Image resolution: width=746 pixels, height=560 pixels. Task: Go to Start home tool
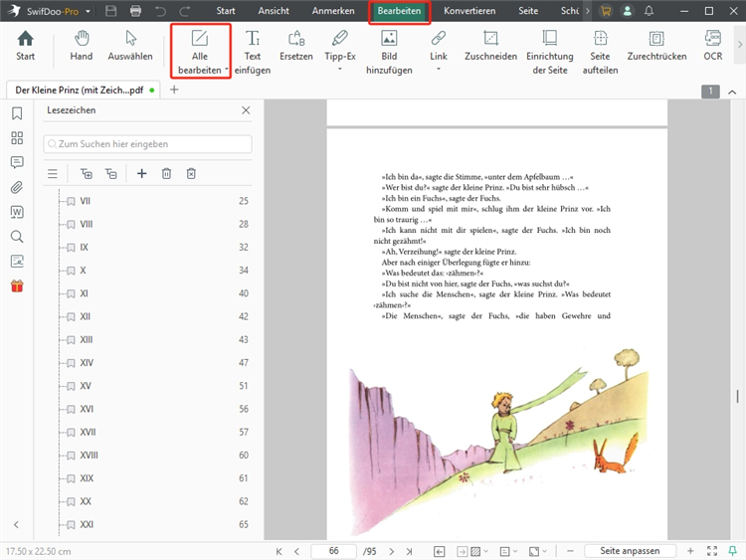point(25,46)
